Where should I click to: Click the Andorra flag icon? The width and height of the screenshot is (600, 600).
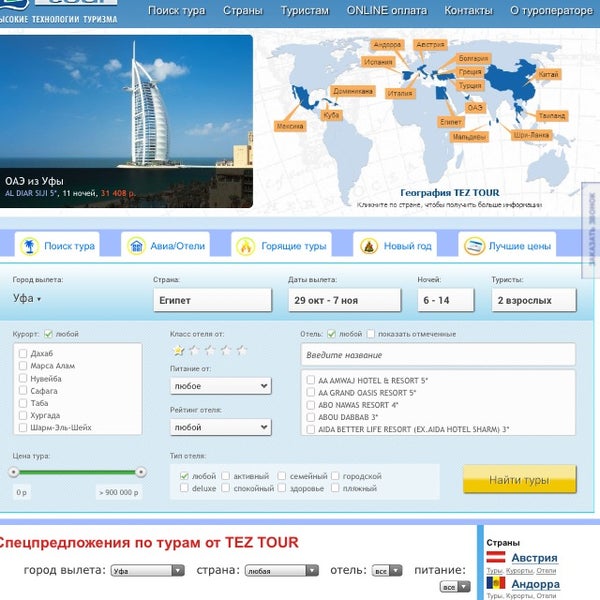pos(496,584)
